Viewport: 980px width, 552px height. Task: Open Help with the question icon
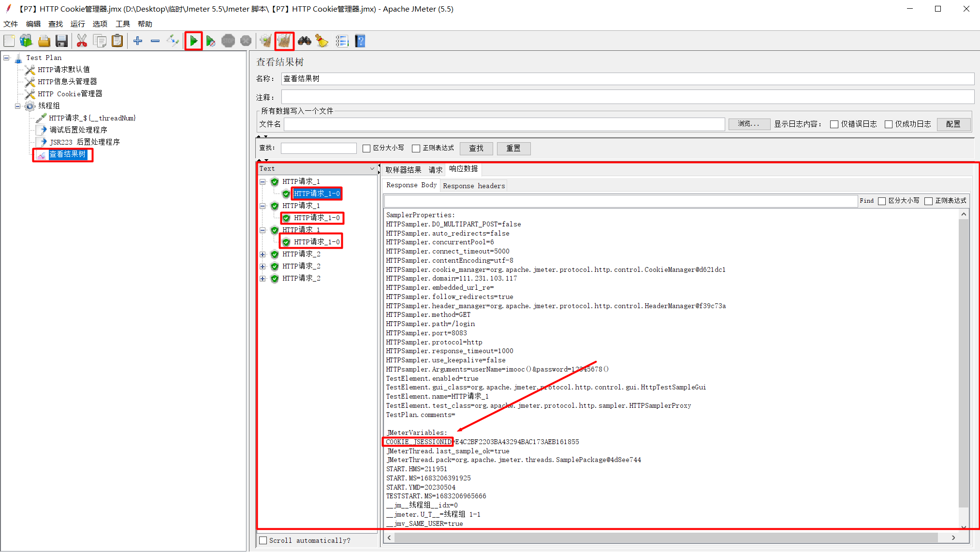point(360,41)
